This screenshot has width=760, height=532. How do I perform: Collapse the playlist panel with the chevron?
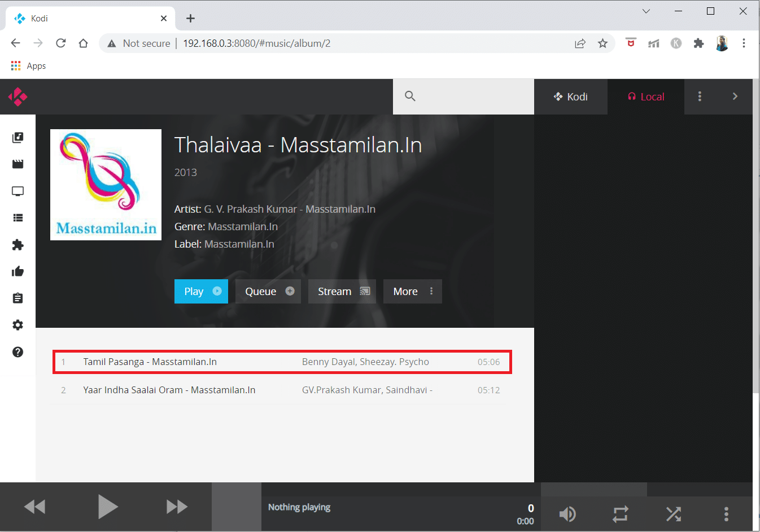[735, 96]
